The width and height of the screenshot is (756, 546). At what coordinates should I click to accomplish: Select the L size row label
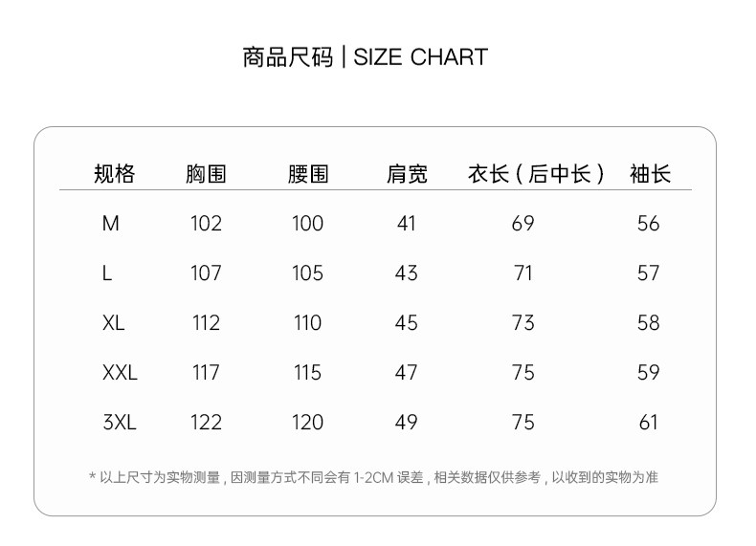coord(107,273)
